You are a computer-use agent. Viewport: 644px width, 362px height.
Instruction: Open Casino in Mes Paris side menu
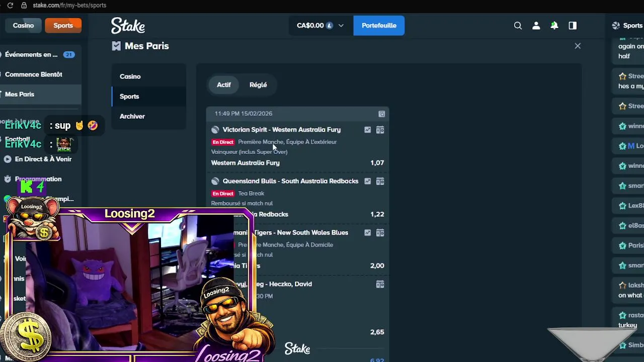(x=149, y=76)
